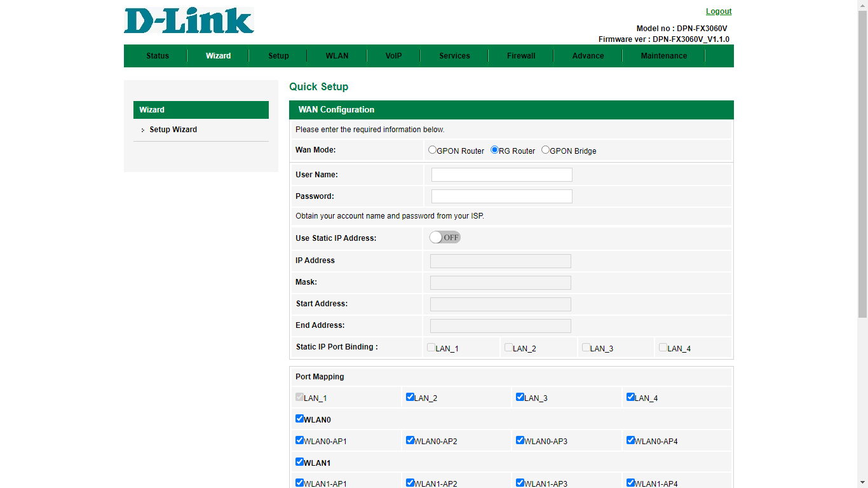Open the WLAN menu
This screenshot has height=488, width=868.
[337, 56]
